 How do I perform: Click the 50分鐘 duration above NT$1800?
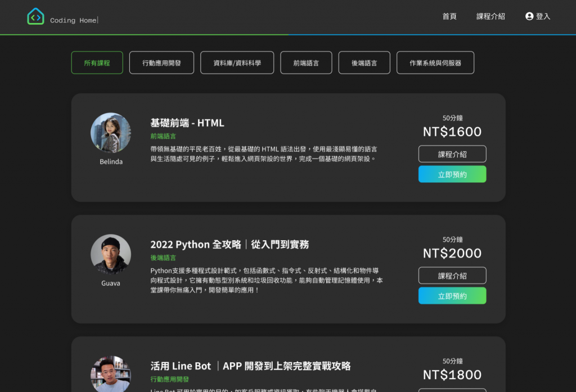452,361
